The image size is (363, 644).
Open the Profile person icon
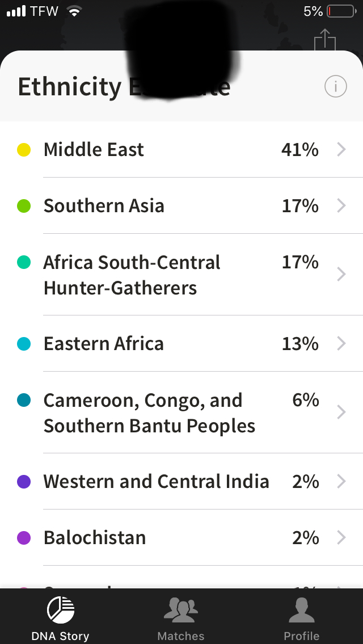(x=301, y=611)
